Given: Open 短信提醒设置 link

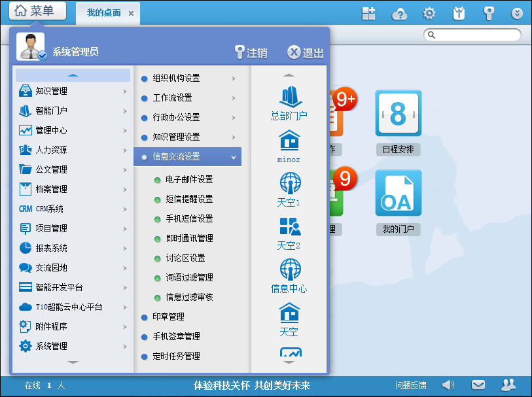Looking at the screenshot, I should click(189, 199).
